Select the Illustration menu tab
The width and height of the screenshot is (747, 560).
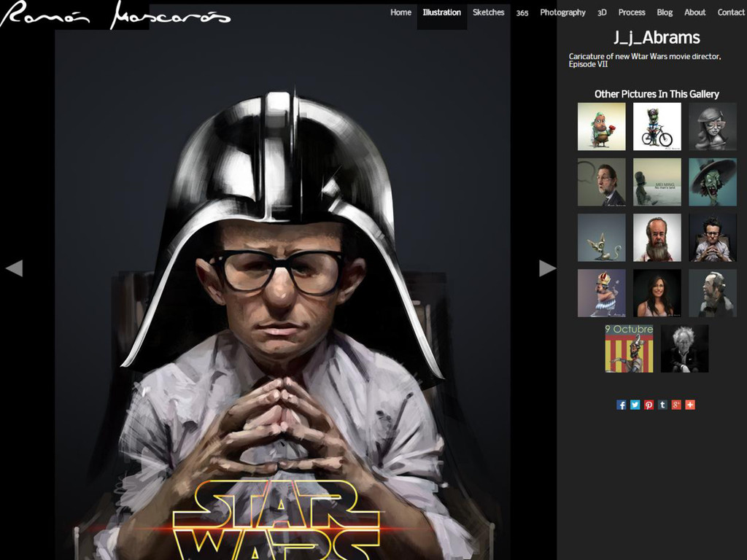pos(441,12)
